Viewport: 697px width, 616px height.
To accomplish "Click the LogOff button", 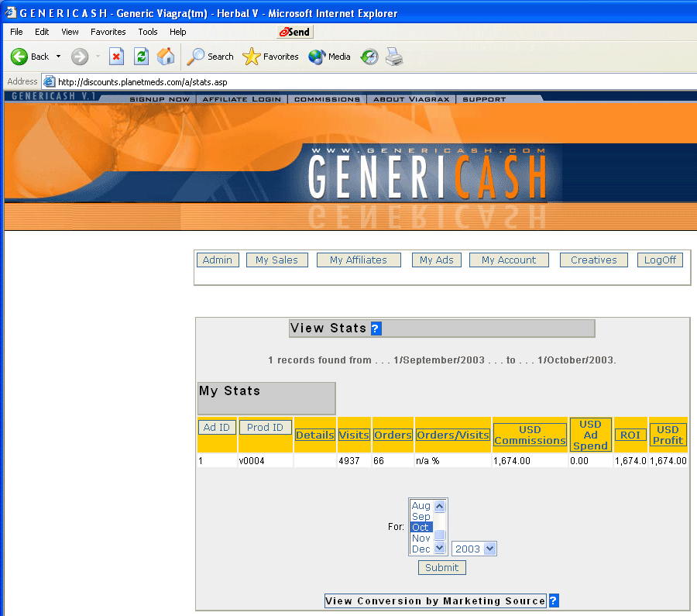I will click(660, 260).
